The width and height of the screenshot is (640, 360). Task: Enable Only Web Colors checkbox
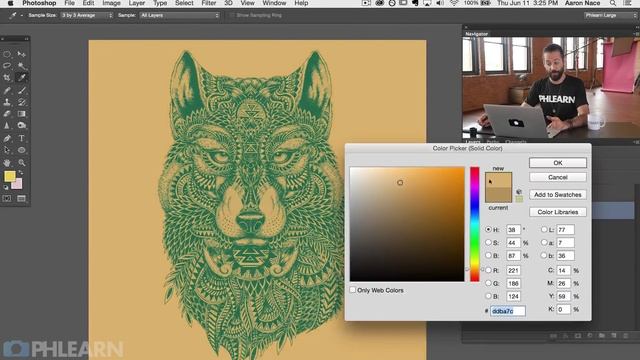pyautogui.click(x=353, y=290)
